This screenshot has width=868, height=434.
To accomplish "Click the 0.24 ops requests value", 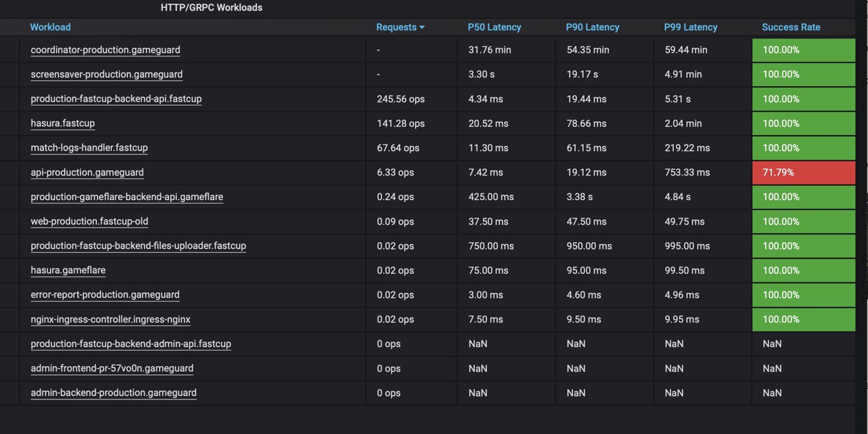I will [395, 197].
